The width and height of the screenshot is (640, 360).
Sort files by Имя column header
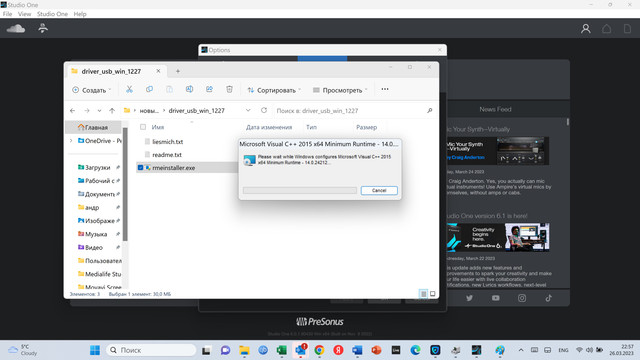[x=158, y=127]
